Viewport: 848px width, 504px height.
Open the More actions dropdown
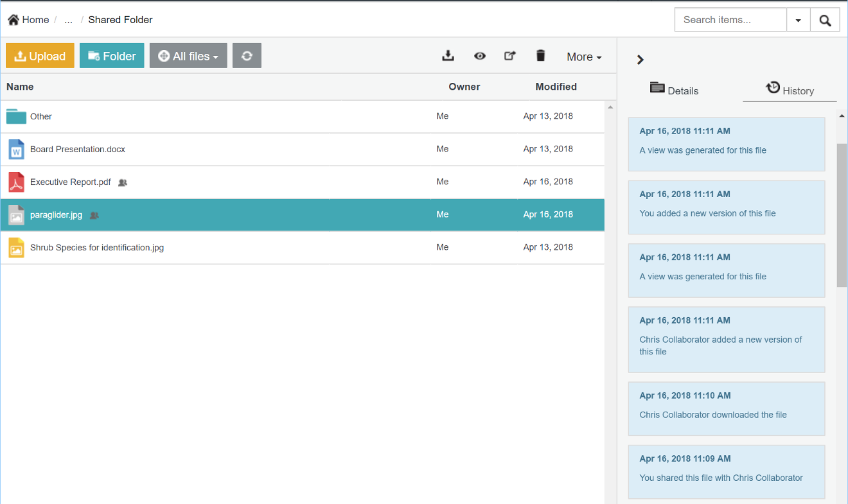583,57
